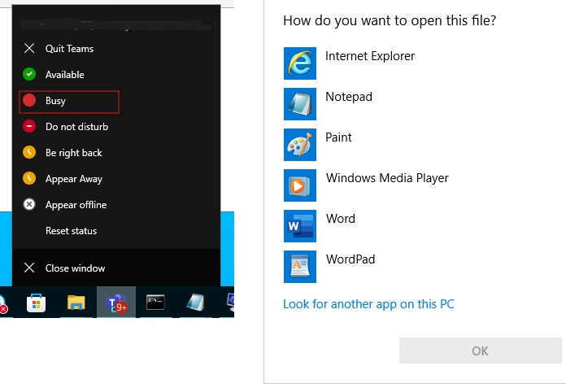The image size is (566, 392).
Task: Choose Paint label in app list
Action: (x=338, y=137)
